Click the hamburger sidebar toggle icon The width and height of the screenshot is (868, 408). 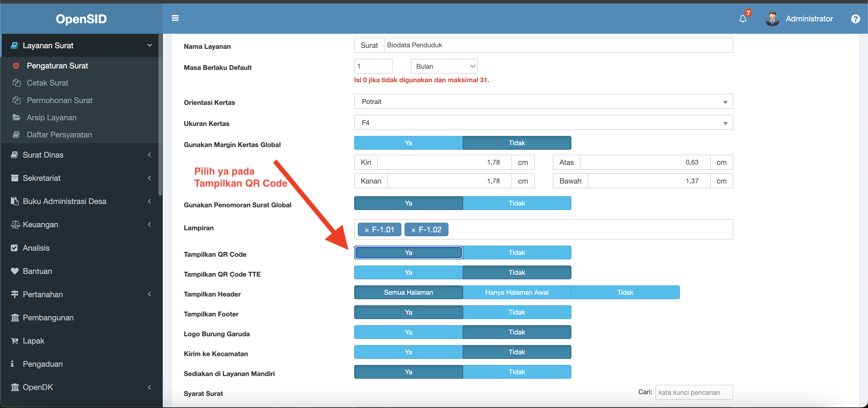175,18
